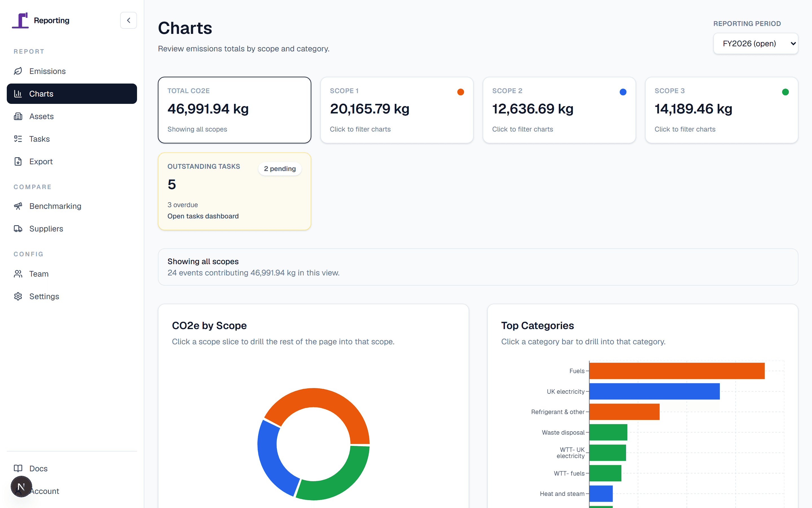
Task: Drill into the UK electricity bar
Action: coord(654,391)
